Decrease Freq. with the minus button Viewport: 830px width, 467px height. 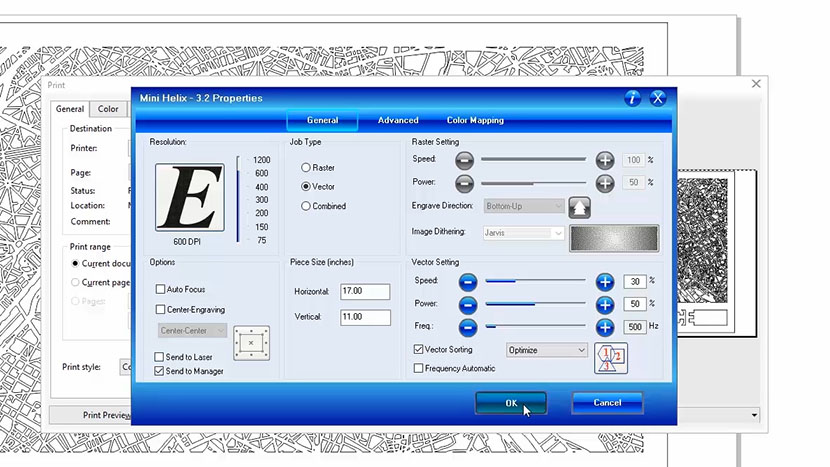469,327
